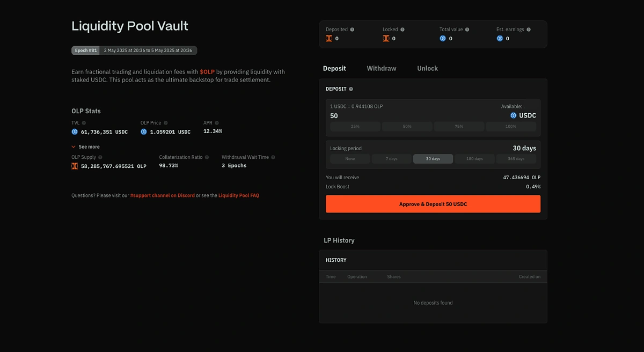Image resolution: width=644 pixels, height=352 pixels.
Task: Click the Epoch #81 badge
Action: point(86,50)
